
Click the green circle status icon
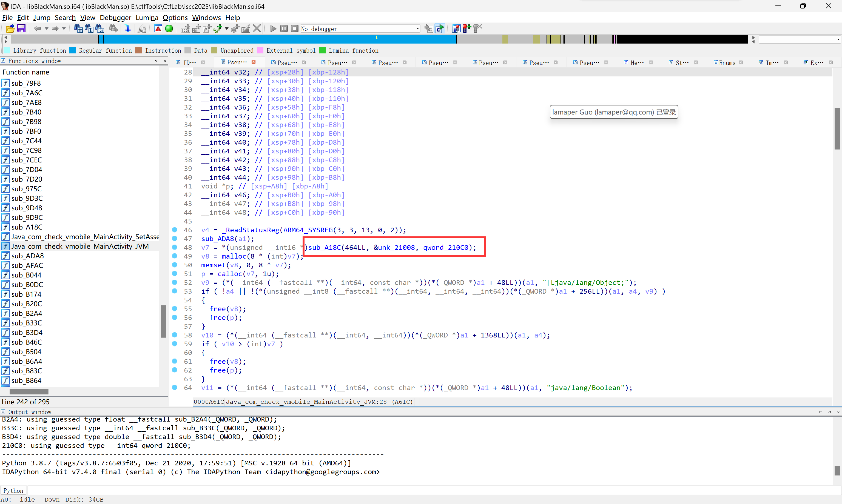(x=169, y=29)
